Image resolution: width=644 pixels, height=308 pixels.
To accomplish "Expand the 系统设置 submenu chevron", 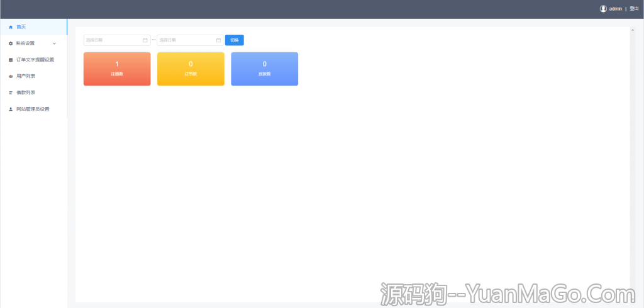I will tap(54, 43).
